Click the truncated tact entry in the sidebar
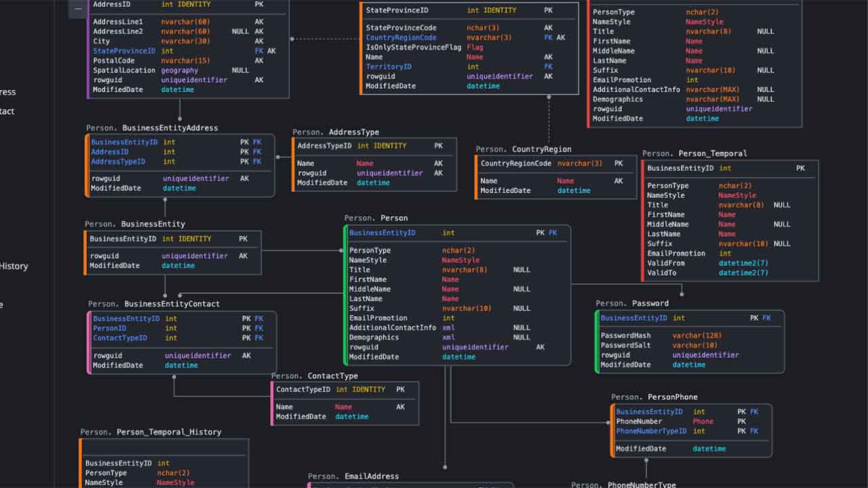This screenshot has width=868, height=488. click(x=6, y=111)
